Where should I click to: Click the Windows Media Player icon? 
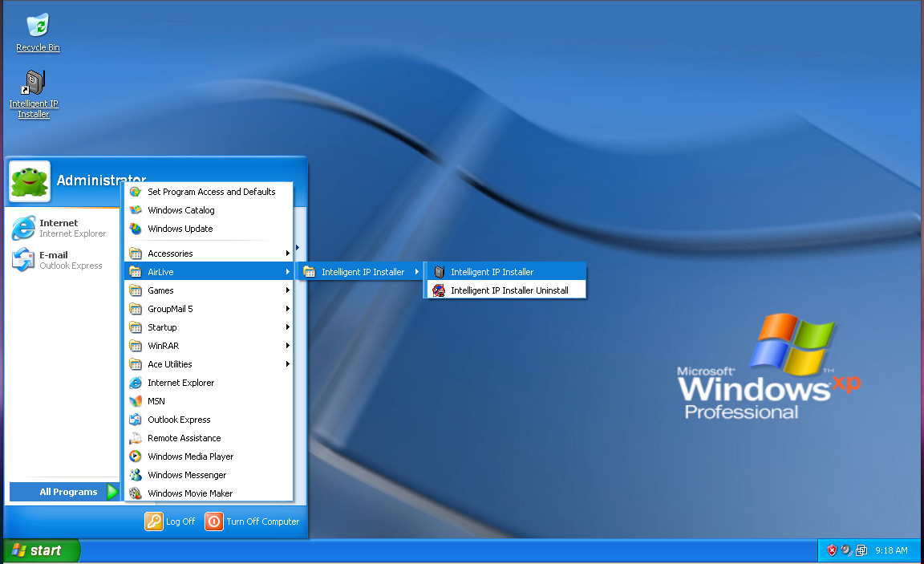coord(136,456)
